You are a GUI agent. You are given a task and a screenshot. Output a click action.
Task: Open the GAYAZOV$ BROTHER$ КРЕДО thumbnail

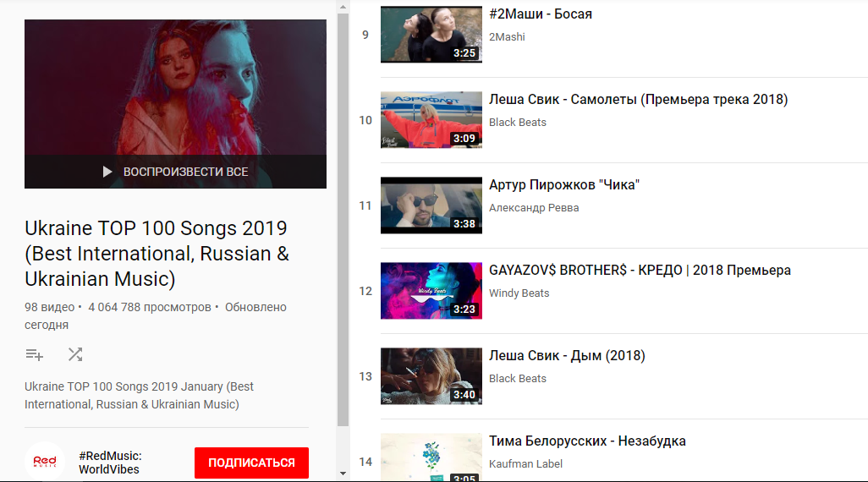tap(431, 291)
